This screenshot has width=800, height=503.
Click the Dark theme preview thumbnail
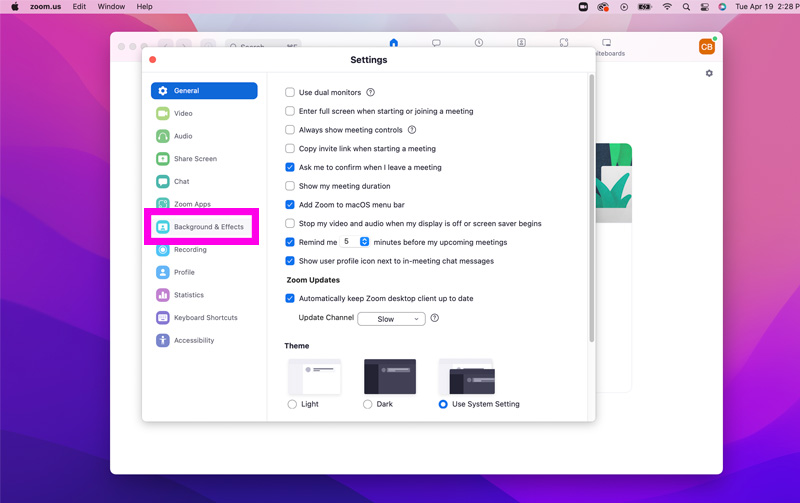pos(390,376)
